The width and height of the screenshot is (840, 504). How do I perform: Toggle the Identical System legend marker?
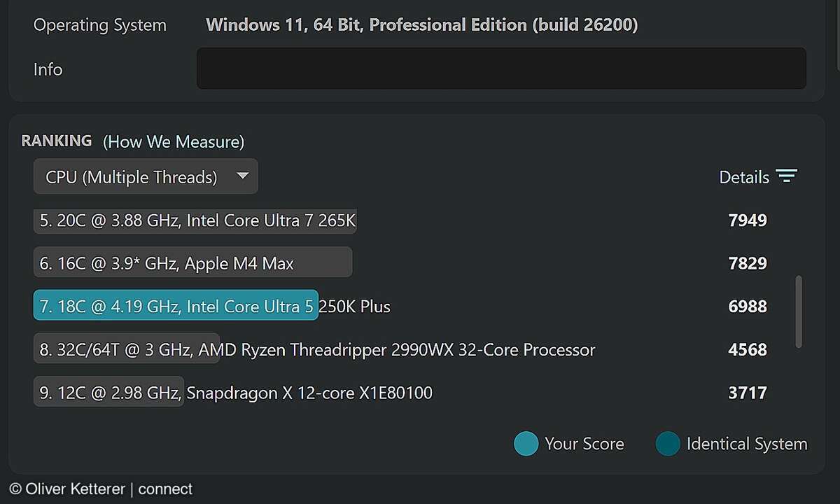pyautogui.click(x=668, y=443)
